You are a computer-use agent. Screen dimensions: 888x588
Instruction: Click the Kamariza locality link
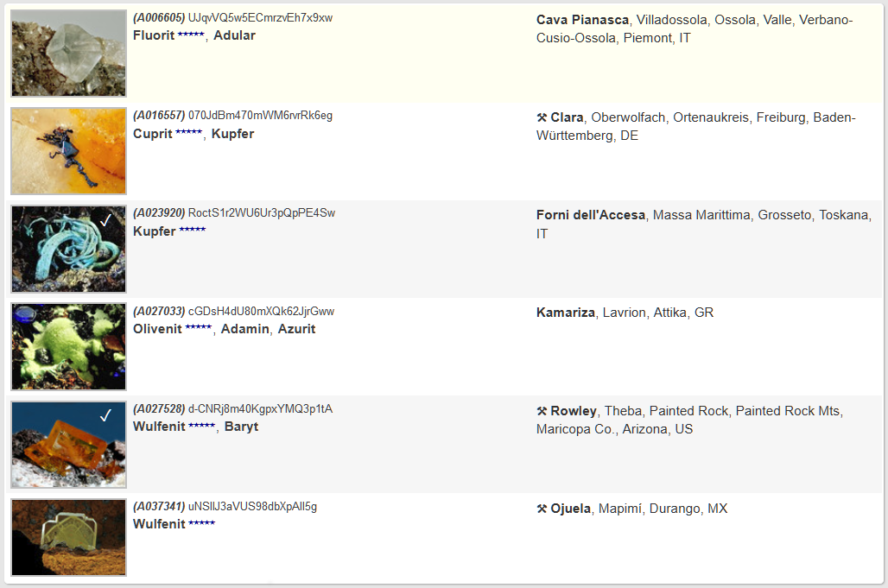565,313
